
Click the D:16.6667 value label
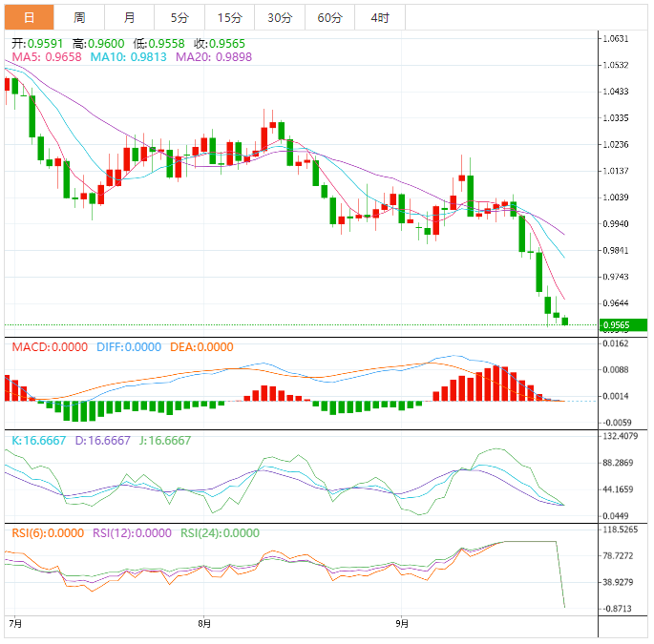point(102,440)
